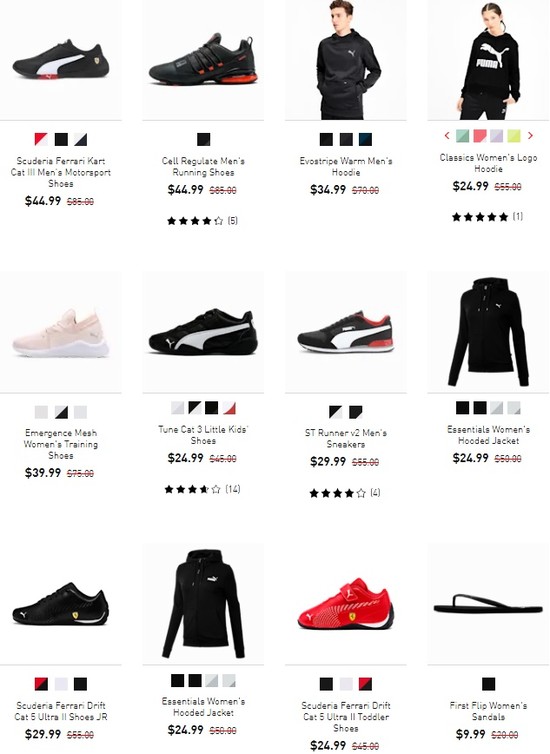
Task: View star rating reviews for Tune Cat 3
Action: [x=202, y=489]
